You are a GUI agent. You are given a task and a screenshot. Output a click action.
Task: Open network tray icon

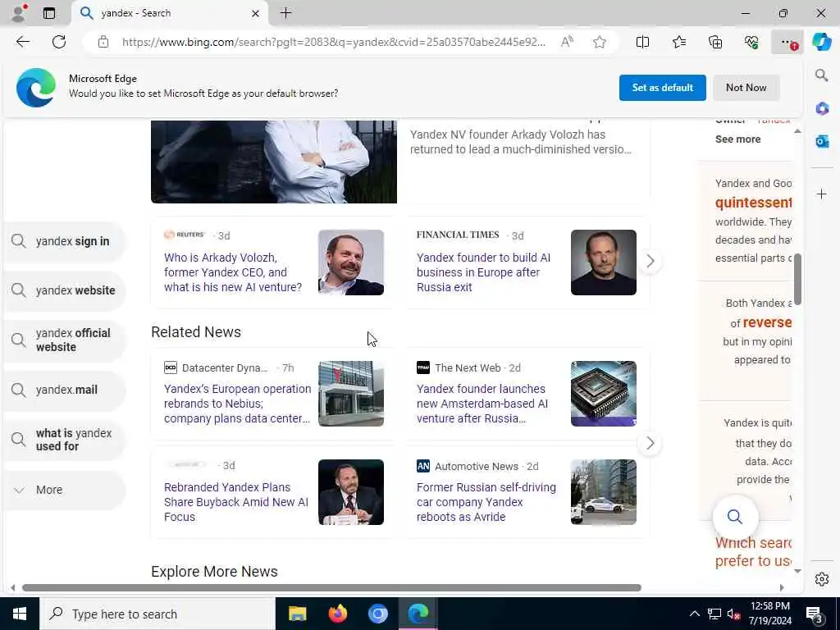point(714,614)
